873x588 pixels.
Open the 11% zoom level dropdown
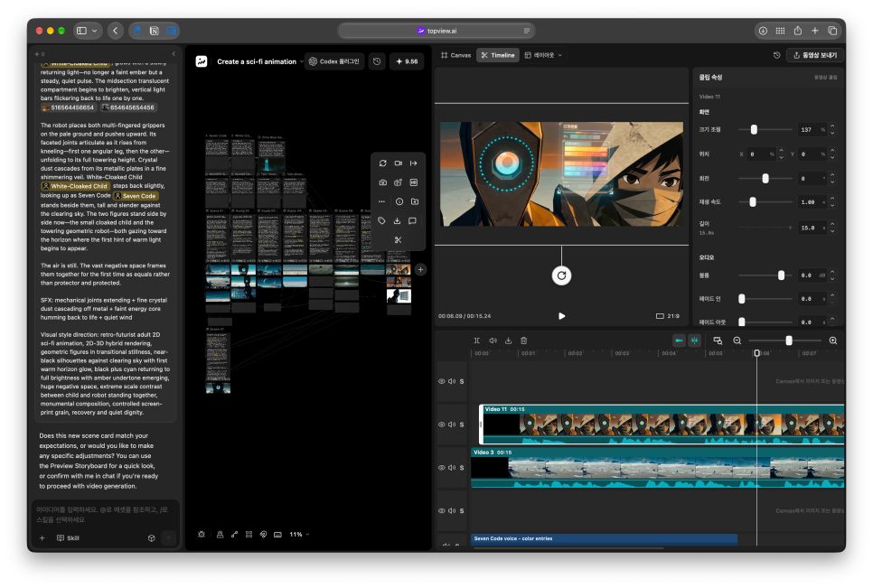click(x=299, y=534)
